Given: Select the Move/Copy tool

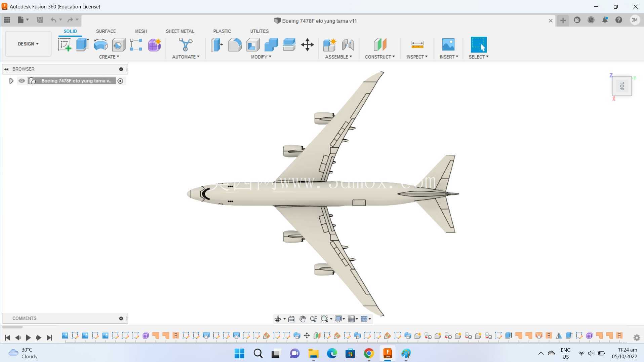Looking at the screenshot, I should pos(307,44).
